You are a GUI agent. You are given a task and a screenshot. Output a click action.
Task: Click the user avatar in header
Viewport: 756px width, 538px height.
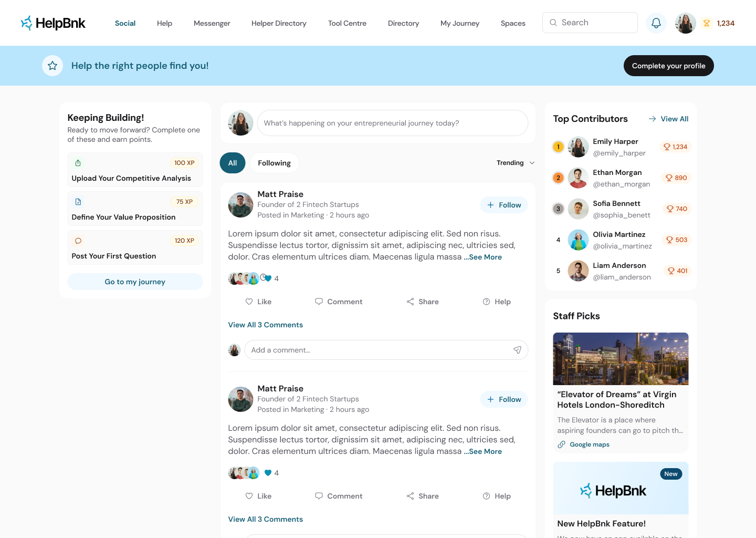tap(685, 23)
